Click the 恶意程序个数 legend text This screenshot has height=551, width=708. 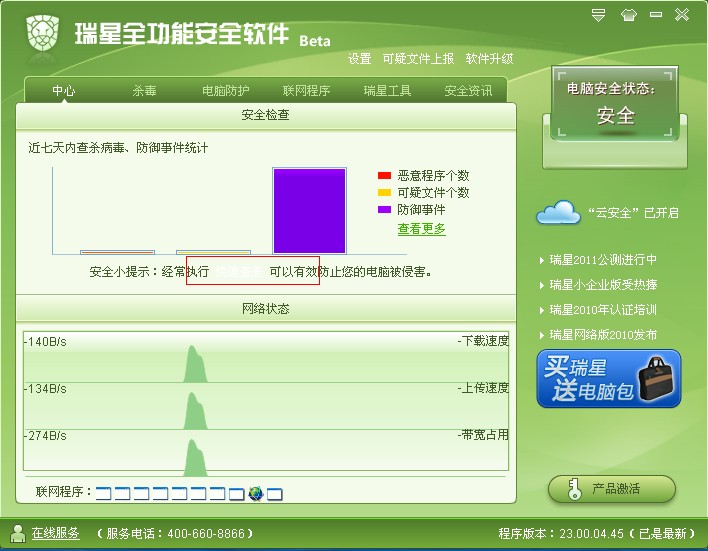pyautogui.click(x=433, y=175)
